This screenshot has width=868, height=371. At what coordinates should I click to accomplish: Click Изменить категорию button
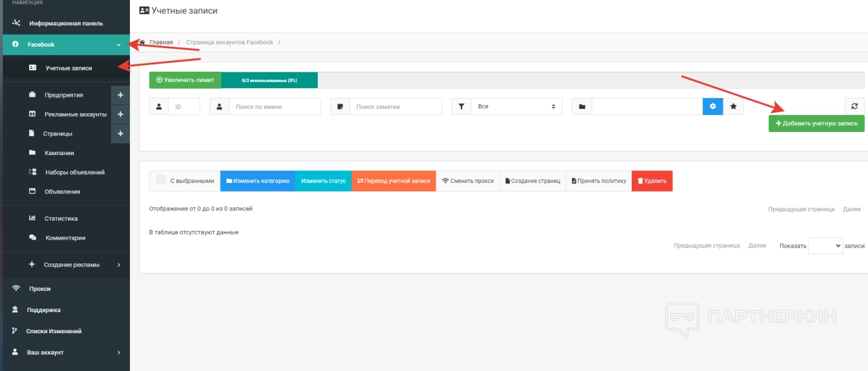point(258,181)
